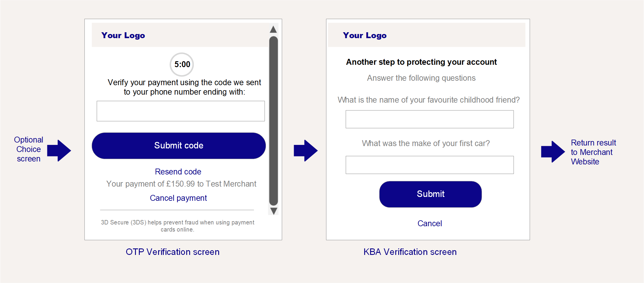Click the childhood friend answer field
This screenshot has height=283, width=644.
click(430, 119)
